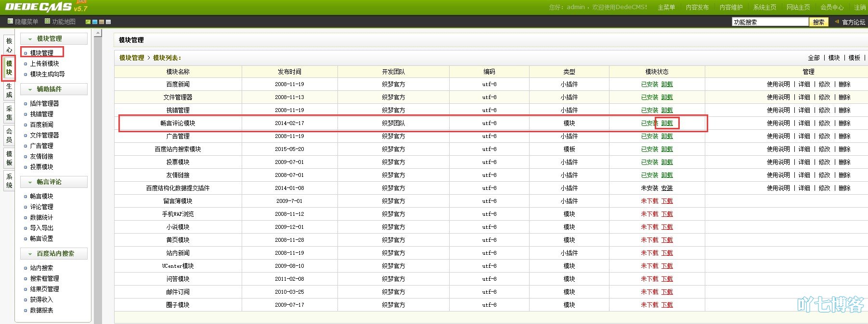Click the bullet icon beside 文件管理器
Viewport: 868px width, 324px height.
pyautogui.click(x=26, y=136)
